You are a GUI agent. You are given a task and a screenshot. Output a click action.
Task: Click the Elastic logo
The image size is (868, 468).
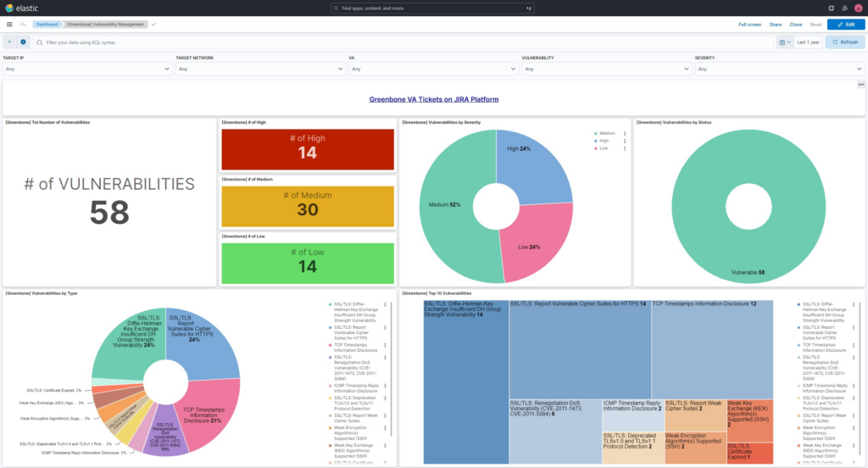[21, 8]
